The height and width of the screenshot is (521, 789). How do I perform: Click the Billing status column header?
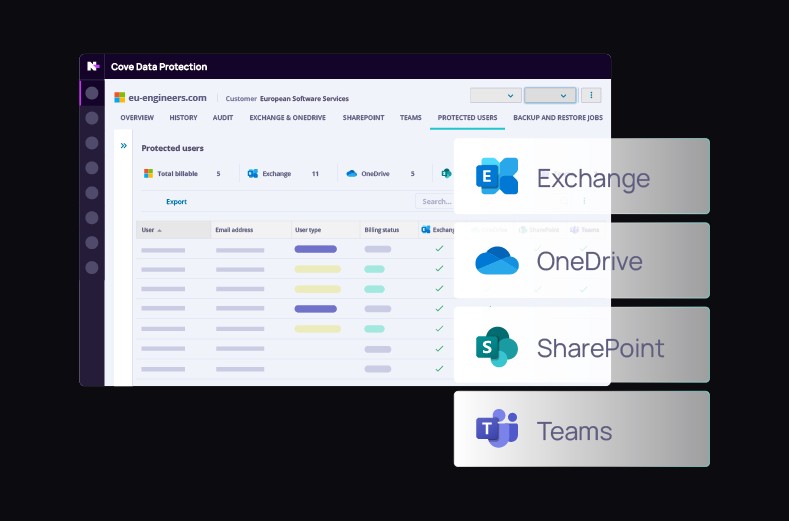point(389,230)
